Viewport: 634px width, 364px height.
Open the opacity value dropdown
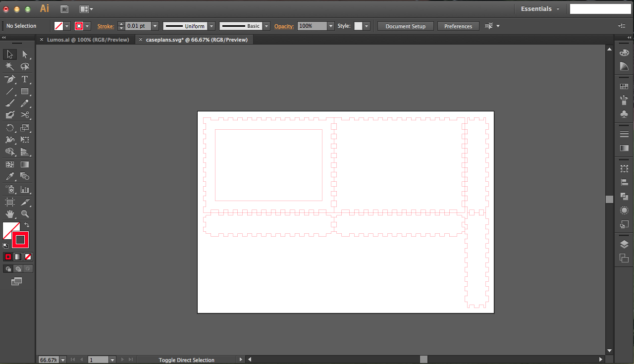331,26
